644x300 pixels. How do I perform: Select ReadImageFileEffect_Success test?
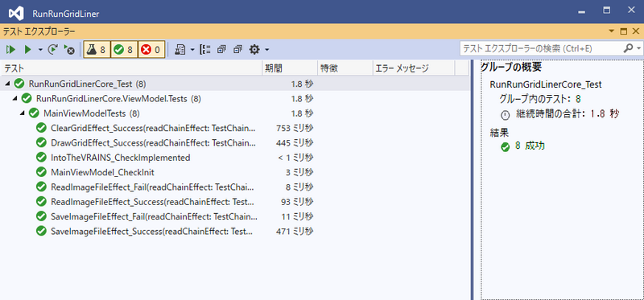(x=151, y=202)
